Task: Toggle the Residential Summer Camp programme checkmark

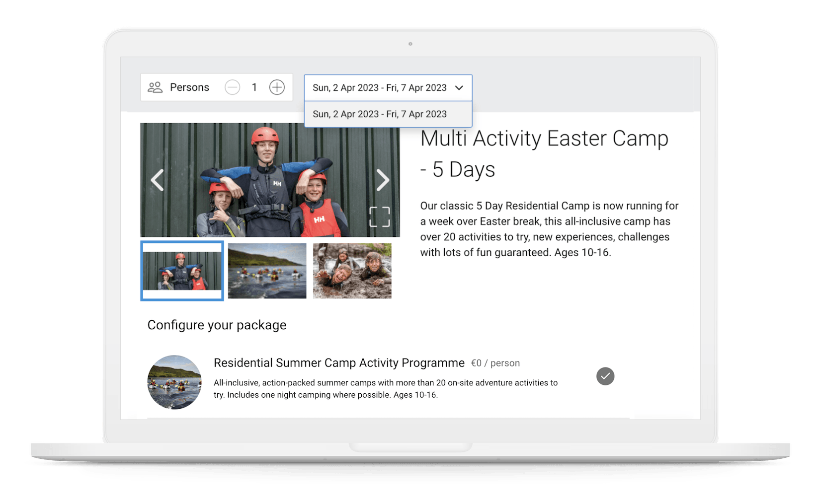Action: click(605, 376)
